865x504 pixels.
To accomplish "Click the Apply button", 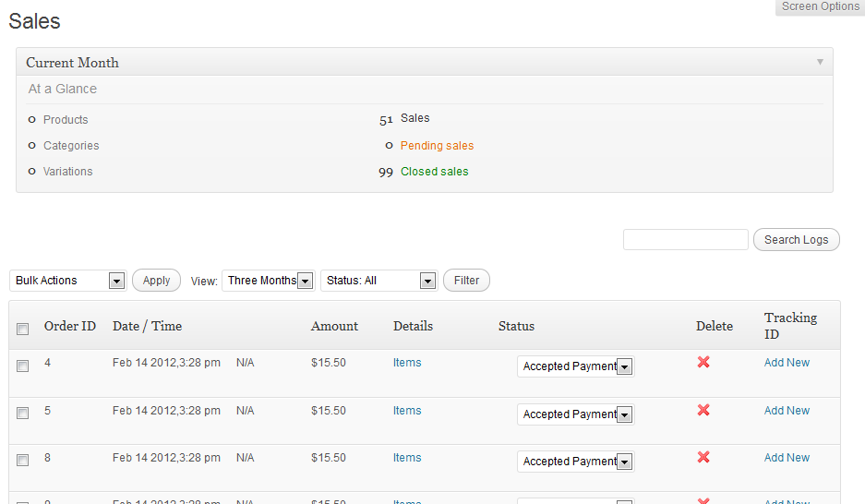I will tap(156, 281).
